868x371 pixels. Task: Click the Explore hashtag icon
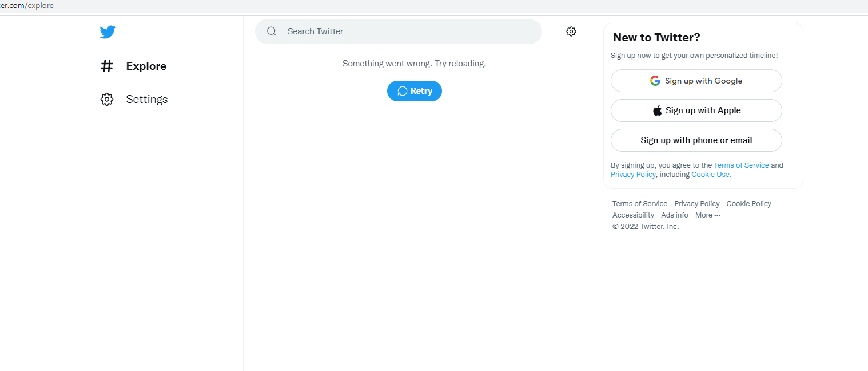click(x=107, y=66)
